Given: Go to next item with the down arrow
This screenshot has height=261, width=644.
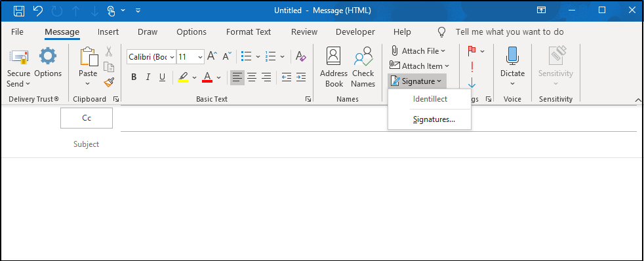Looking at the screenshot, I should tap(95, 11).
